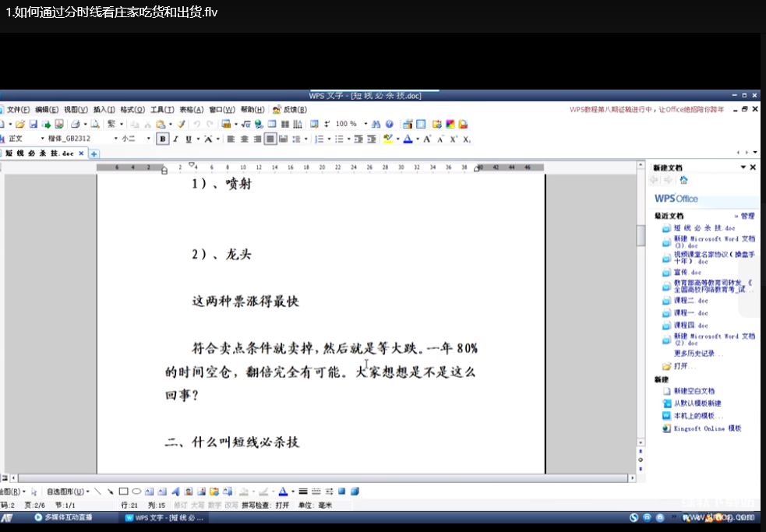Click the Italic formatting icon
The width and height of the screenshot is (766, 532).
(175, 139)
